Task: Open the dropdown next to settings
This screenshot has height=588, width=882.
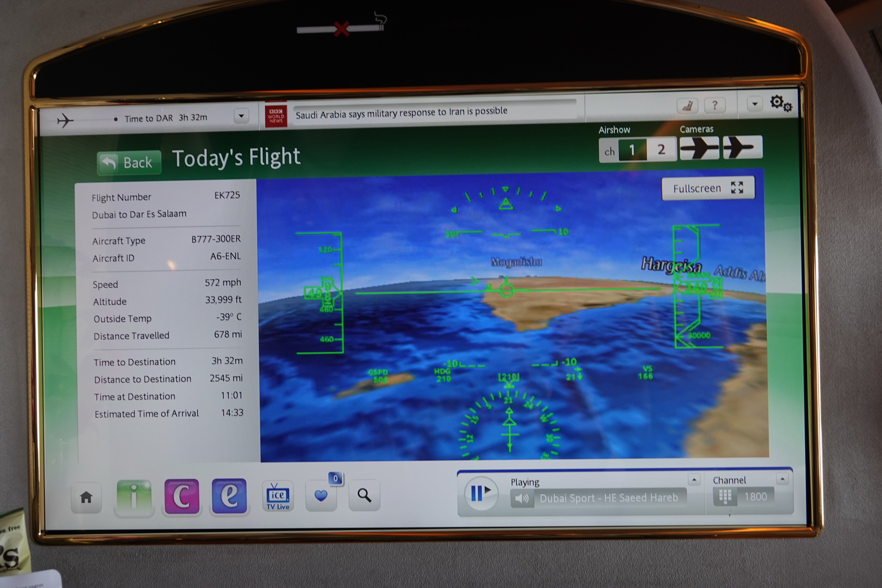Action: click(x=755, y=104)
